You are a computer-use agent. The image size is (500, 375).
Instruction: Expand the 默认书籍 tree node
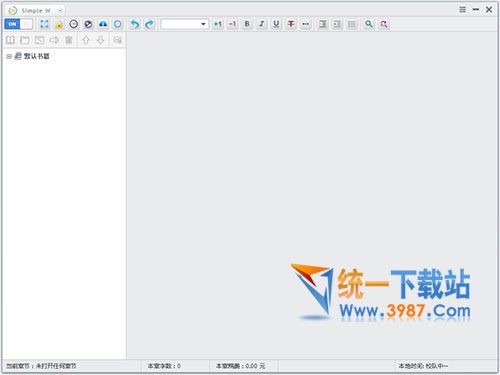coord(9,56)
